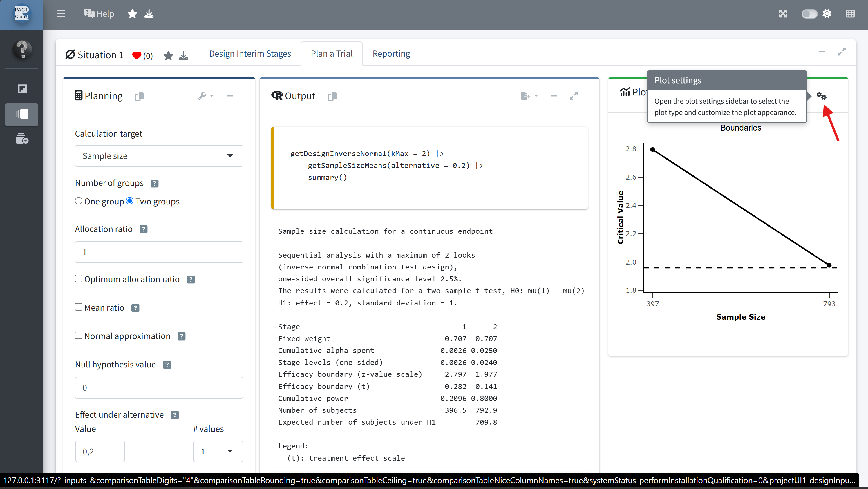Screen dimensions: 868x489
Task: Click help icon for Mean ratio
Action: [135, 308]
